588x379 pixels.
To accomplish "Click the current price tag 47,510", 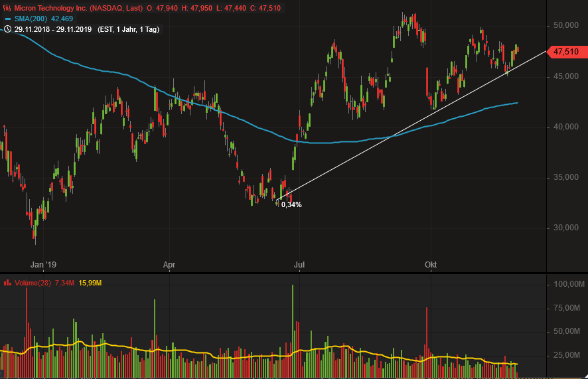I will [565, 51].
